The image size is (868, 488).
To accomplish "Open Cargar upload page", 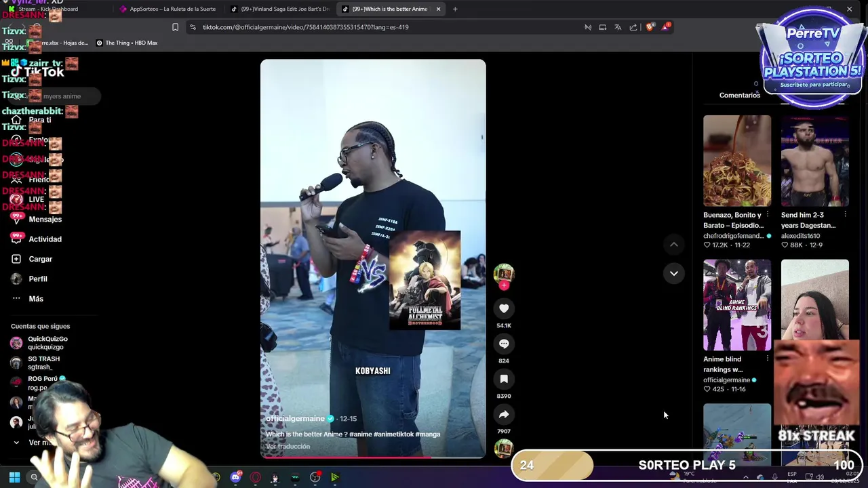I will (40, 259).
